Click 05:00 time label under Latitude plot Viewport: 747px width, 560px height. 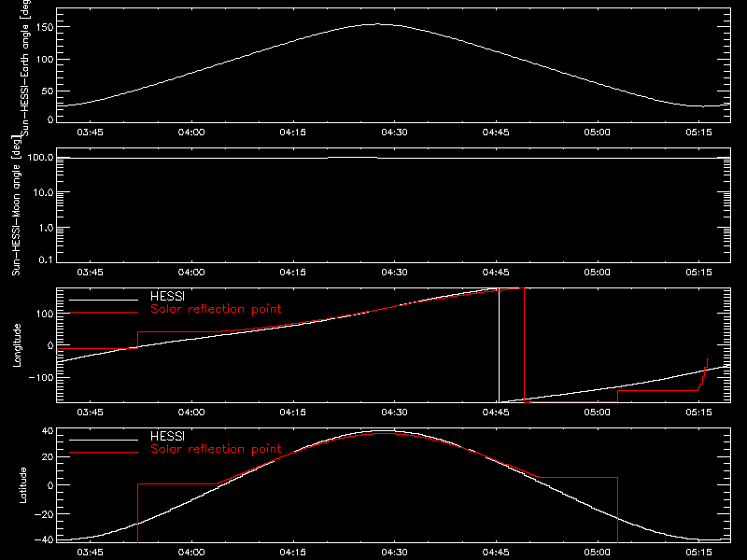coord(598,553)
